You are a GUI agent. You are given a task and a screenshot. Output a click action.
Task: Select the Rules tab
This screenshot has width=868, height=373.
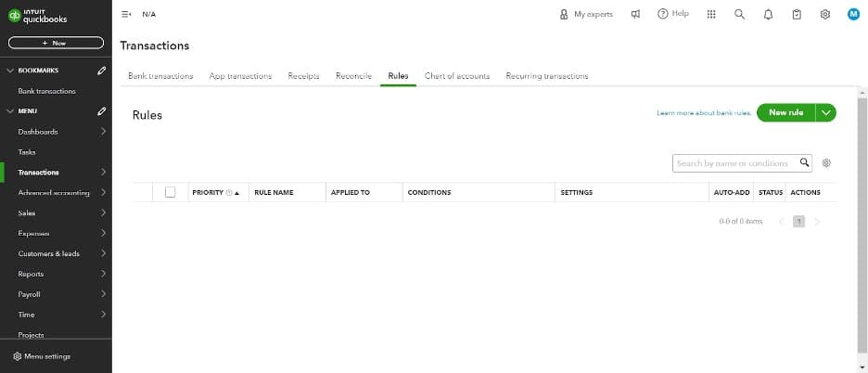[398, 76]
